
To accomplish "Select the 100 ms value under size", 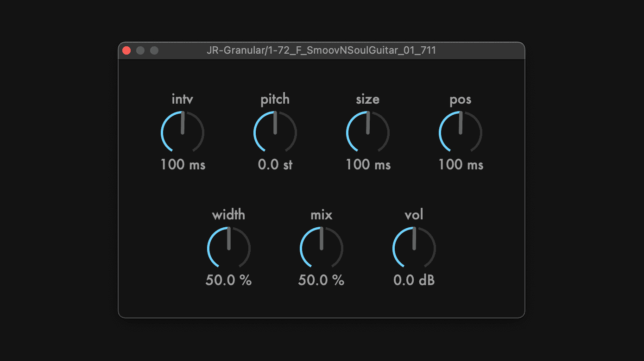I will (368, 165).
